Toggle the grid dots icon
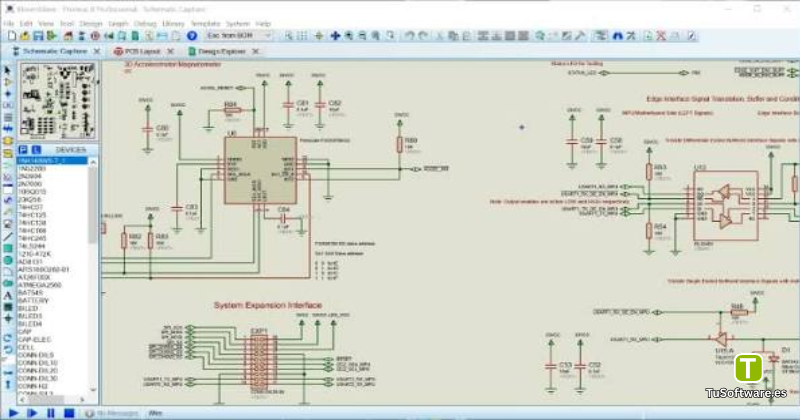The width and height of the screenshot is (800, 420). (302, 36)
